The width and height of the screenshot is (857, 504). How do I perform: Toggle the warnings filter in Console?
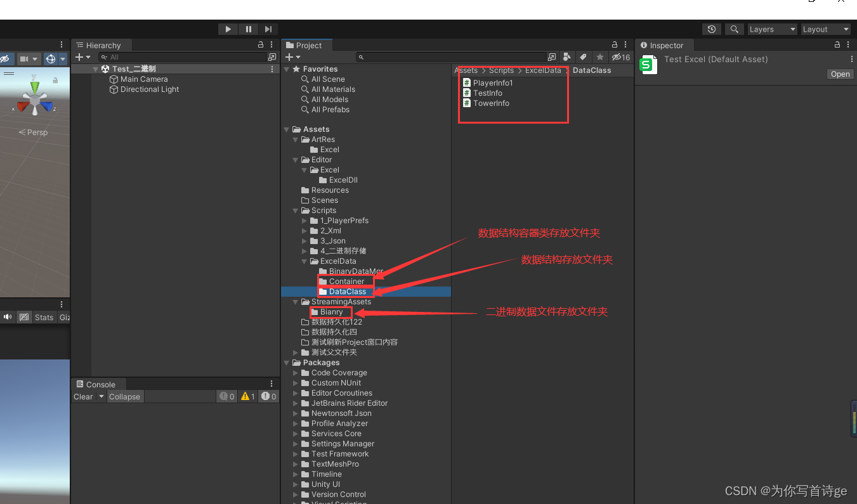tap(247, 396)
